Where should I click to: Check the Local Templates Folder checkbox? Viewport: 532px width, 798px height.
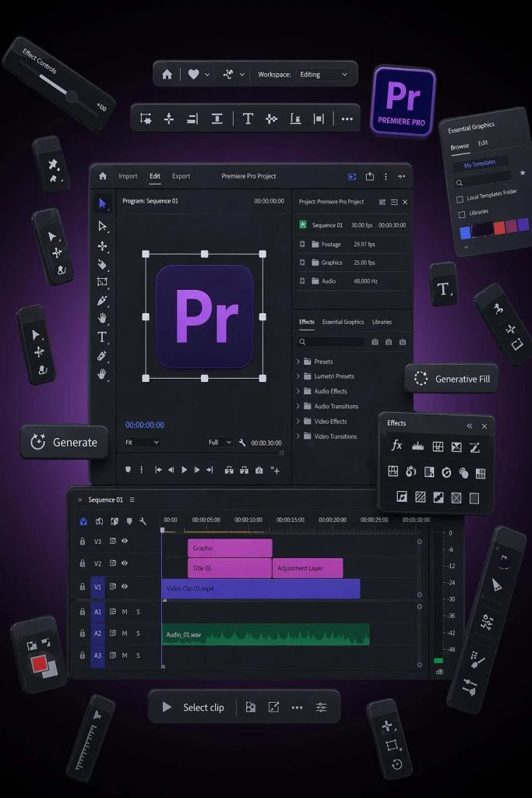pyautogui.click(x=460, y=199)
